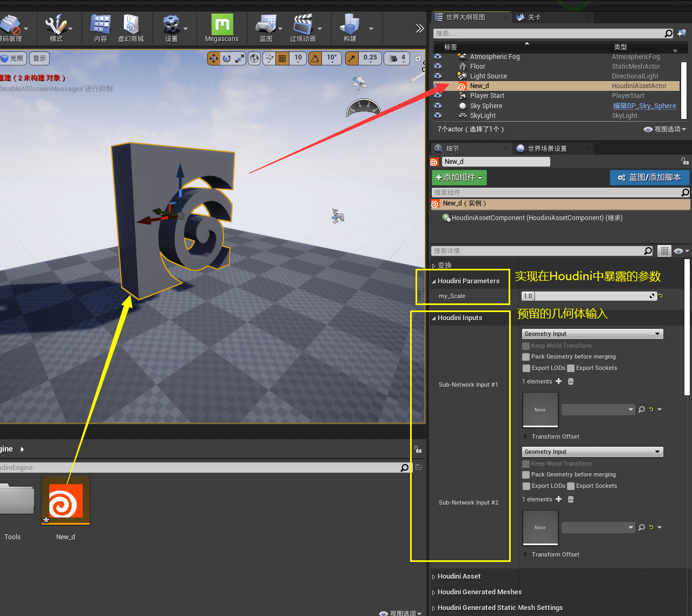Expand Transform Offset under Sub-Network Input #2
The width and height of the screenshot is (692, 616).
tap(525, 554)
